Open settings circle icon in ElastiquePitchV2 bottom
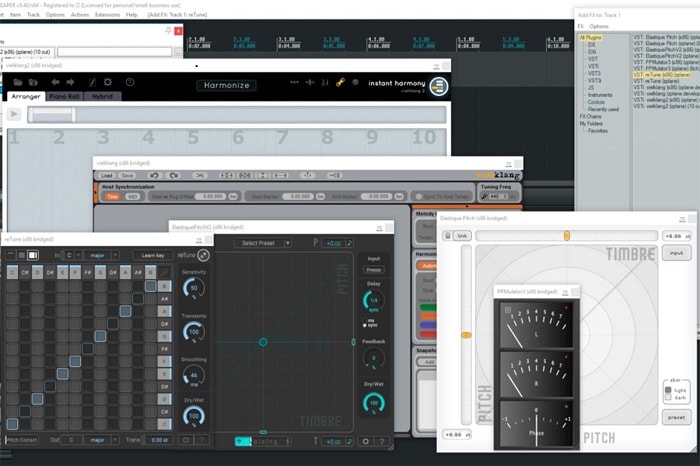 point(366,441)
